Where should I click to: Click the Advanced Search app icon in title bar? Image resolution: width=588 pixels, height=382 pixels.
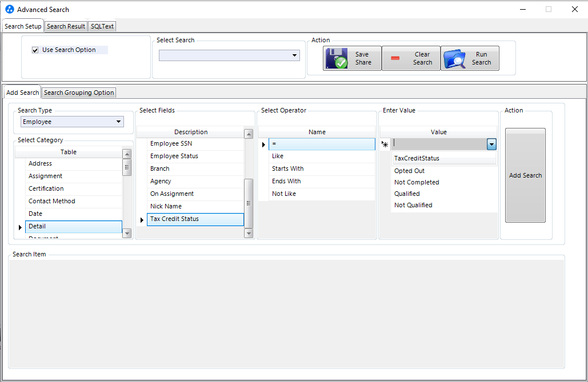point(9,9)
